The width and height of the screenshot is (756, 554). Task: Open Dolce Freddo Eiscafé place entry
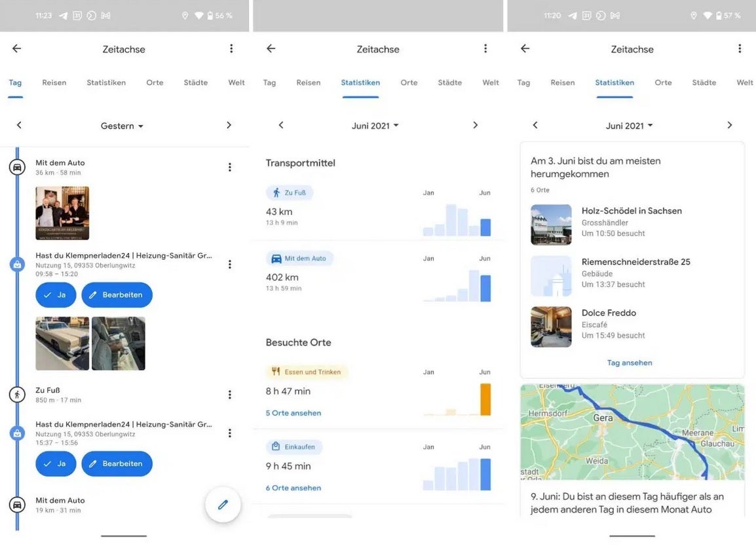pyautogui.click(x=633, y=326)
